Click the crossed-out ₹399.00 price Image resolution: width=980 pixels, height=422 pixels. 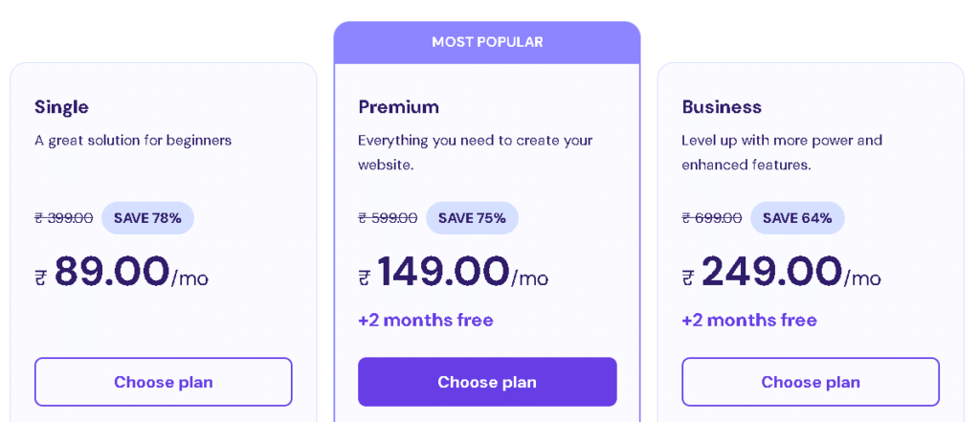click(64, 218)
